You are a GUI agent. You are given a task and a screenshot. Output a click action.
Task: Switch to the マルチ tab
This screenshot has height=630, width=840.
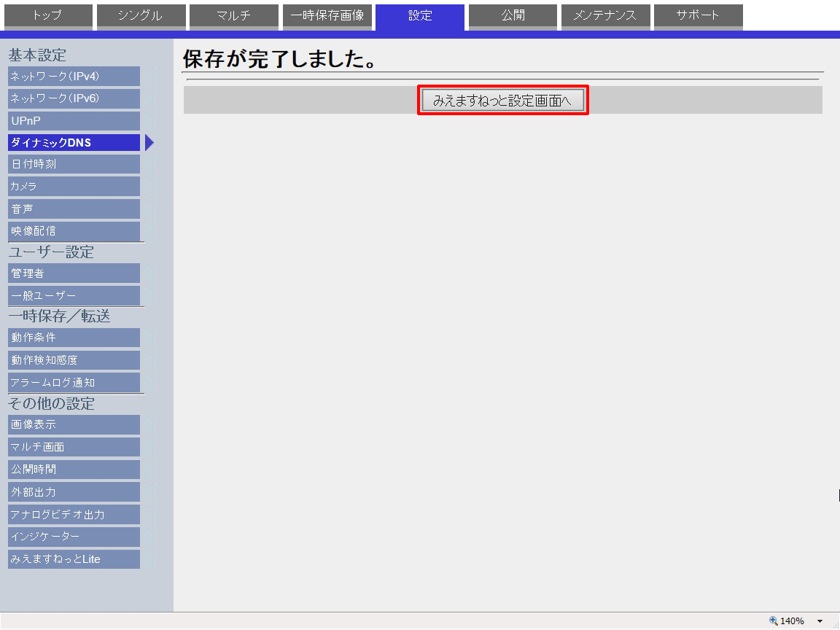[x=233, y=15]
